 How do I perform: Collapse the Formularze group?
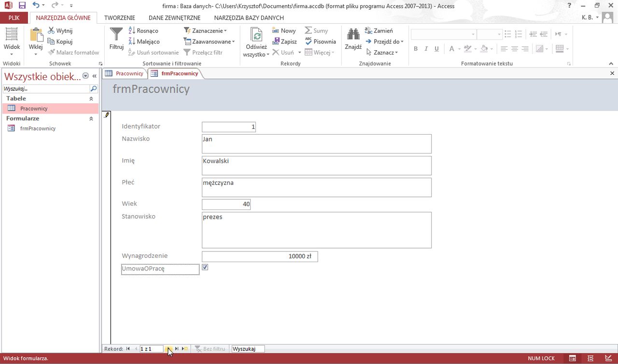[x=91, y=118]
